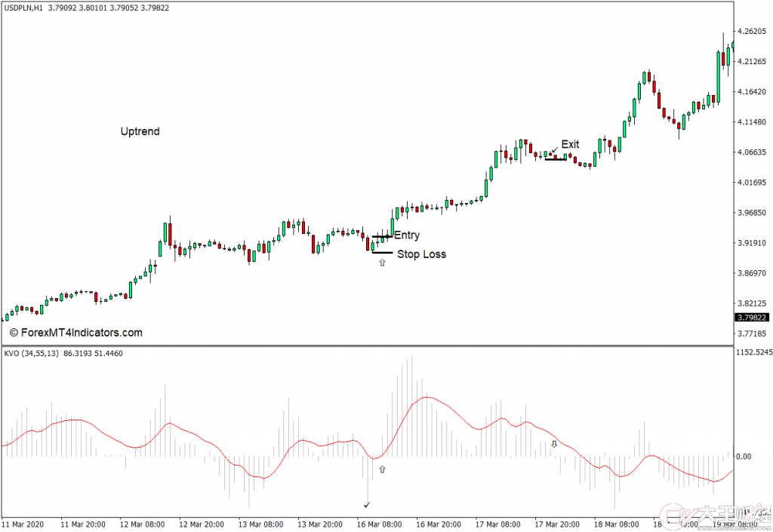Click price level 3.82125 on axis
The height and width of the screenshot is (532, 773).
pyautogui.click(x=752, y=303)
